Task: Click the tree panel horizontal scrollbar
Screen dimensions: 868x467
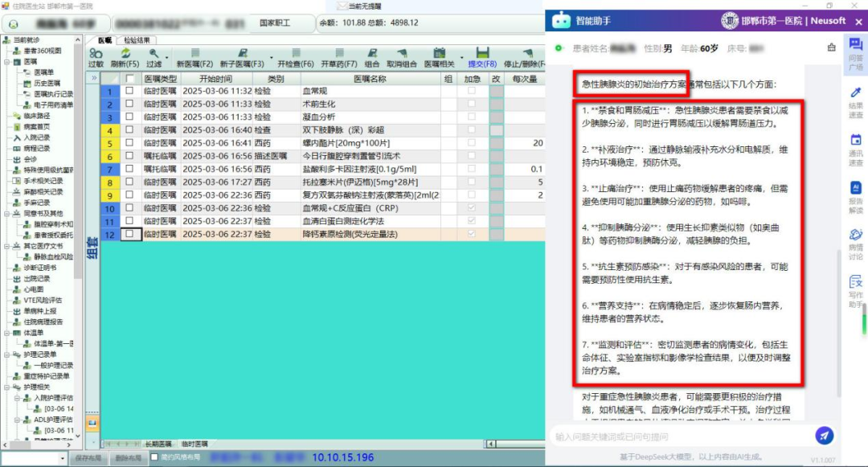Action: pyautogui.click(x=36, y=444)
